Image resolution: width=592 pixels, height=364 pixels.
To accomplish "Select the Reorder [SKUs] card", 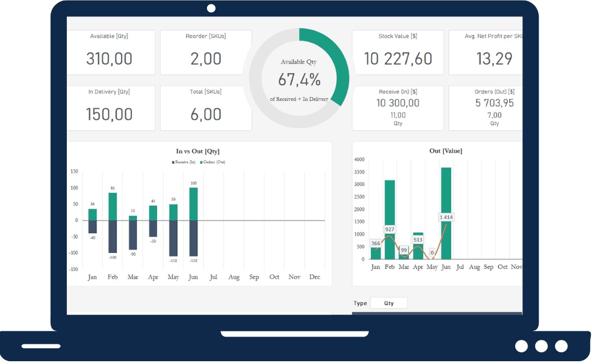I will tap(205, 52).
